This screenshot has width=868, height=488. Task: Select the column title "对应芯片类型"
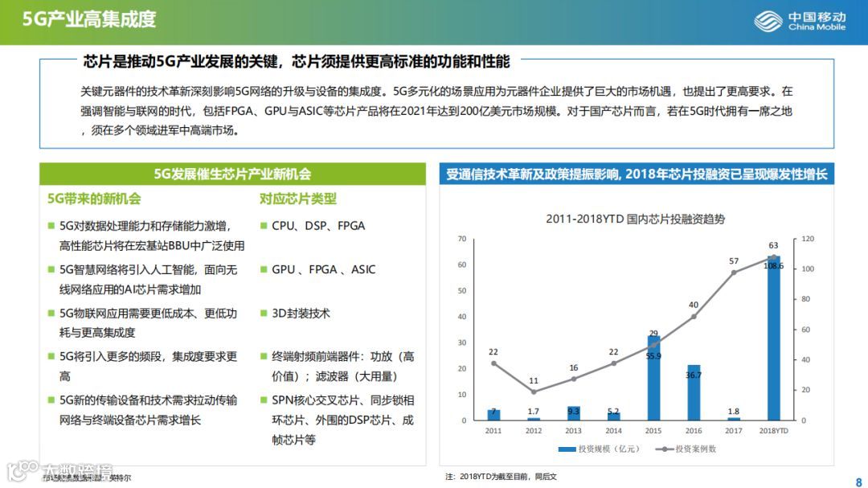click(x=298, y=199)
